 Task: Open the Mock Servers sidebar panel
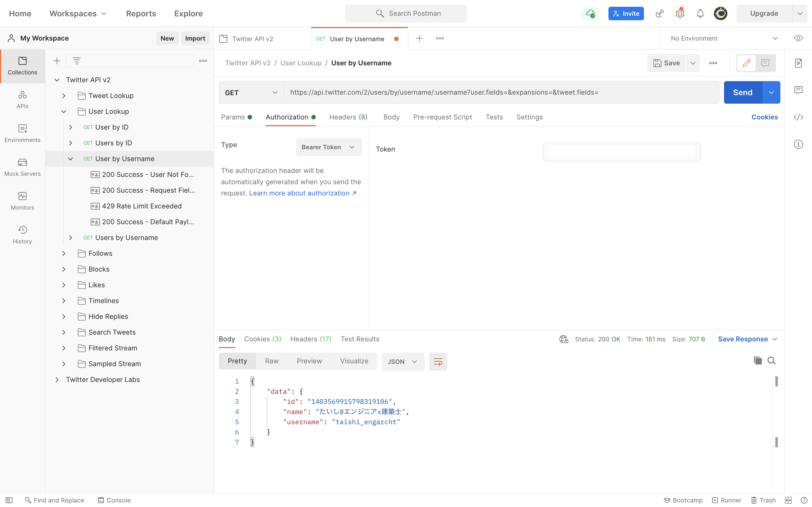pyautogui.click(x=23, y=167)
